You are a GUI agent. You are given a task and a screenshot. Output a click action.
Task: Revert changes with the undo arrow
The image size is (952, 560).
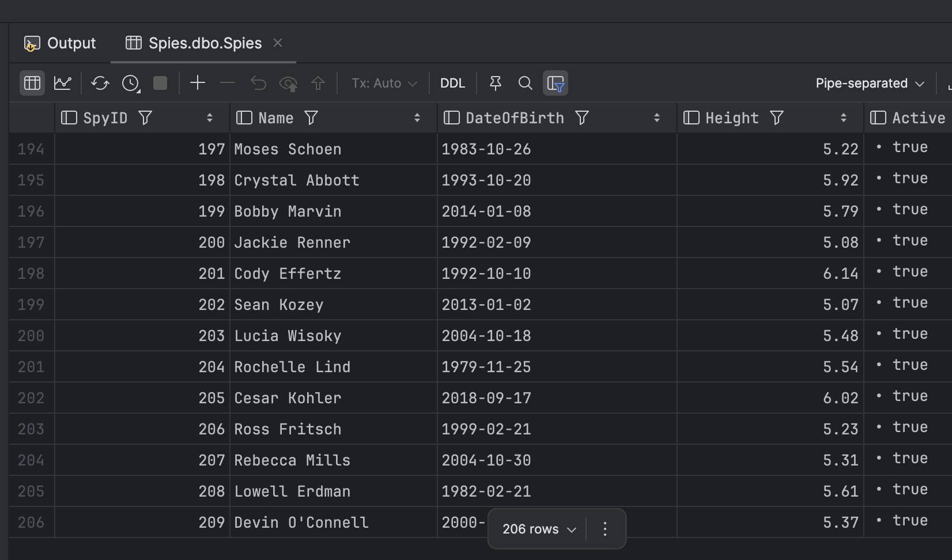click(x=258, y=82)
